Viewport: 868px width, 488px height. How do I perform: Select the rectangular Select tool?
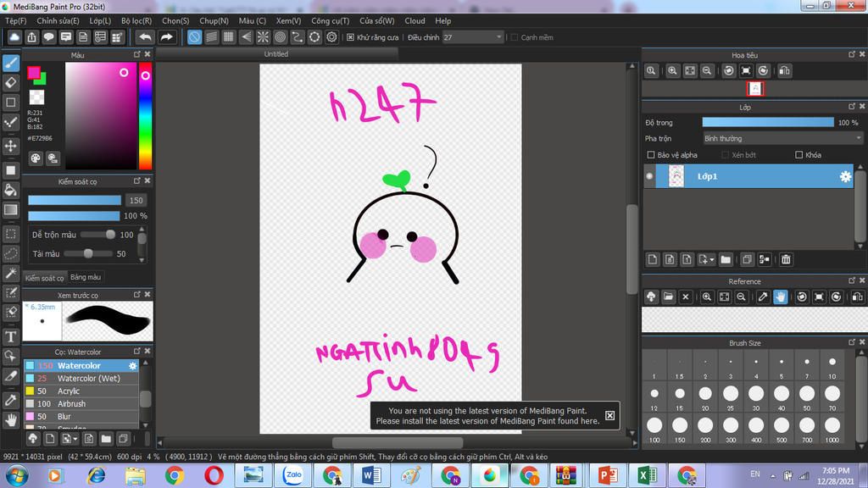[x=10, y=234]
